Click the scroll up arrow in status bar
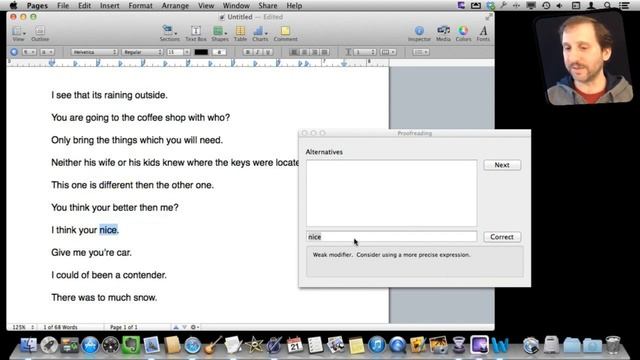 click(176, 327)
